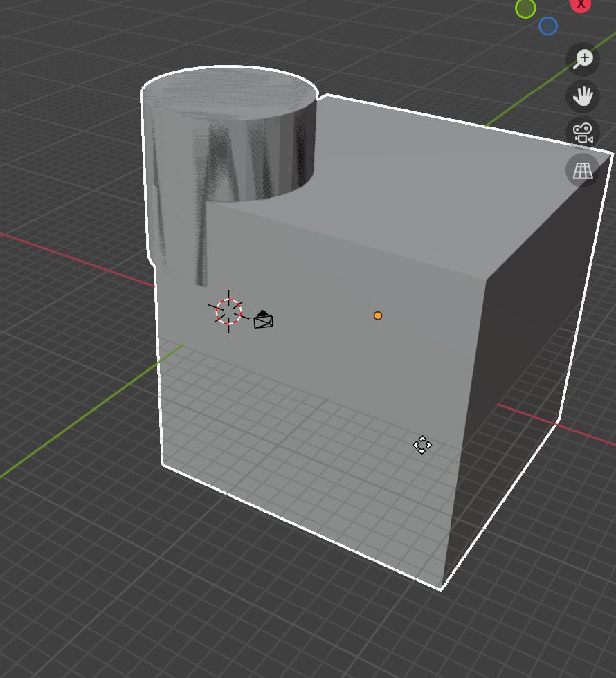The width and height of the screenshot is (616, 678).
Task: Click the 3D cursor crosshair
Action: [229, 312]
